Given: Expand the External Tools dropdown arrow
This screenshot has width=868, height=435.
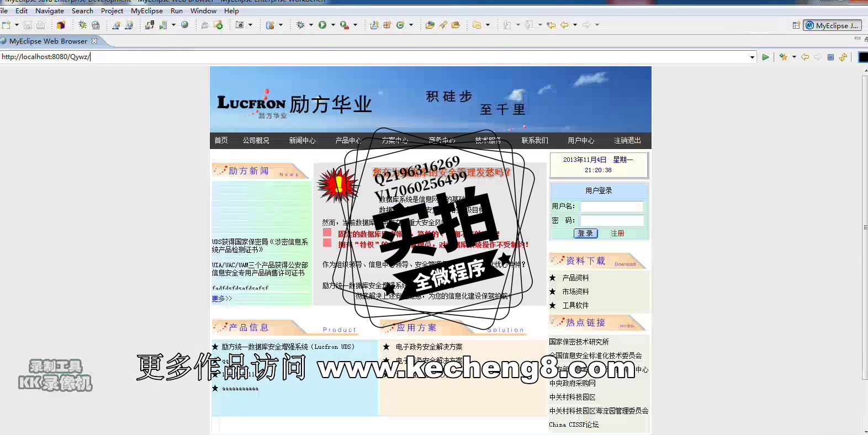Looking at the screenshot, I should (355, 25).
